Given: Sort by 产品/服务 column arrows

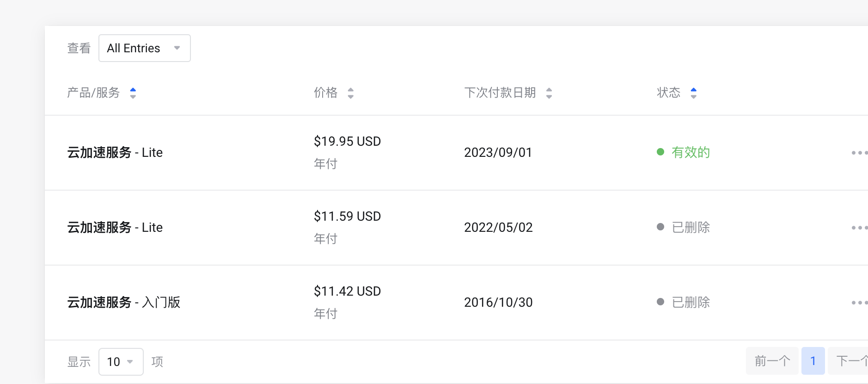Looking at the screenshot, I should 133,93.
